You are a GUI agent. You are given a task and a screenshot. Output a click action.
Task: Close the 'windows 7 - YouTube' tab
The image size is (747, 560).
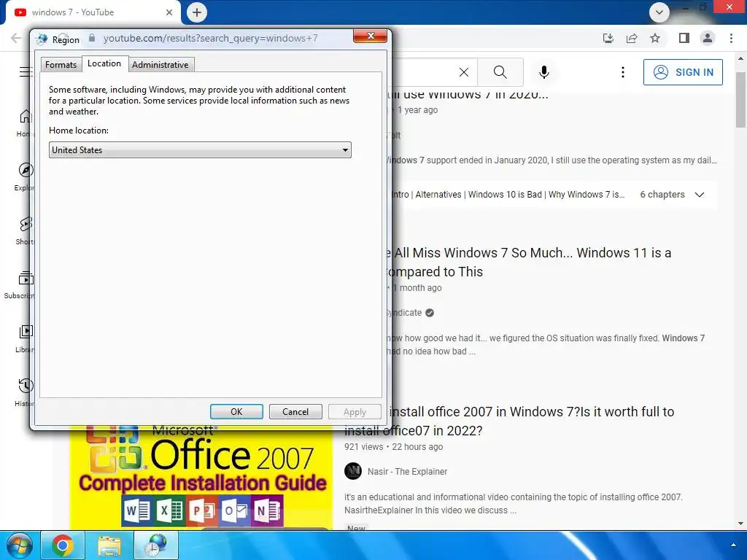pos(169,12)
